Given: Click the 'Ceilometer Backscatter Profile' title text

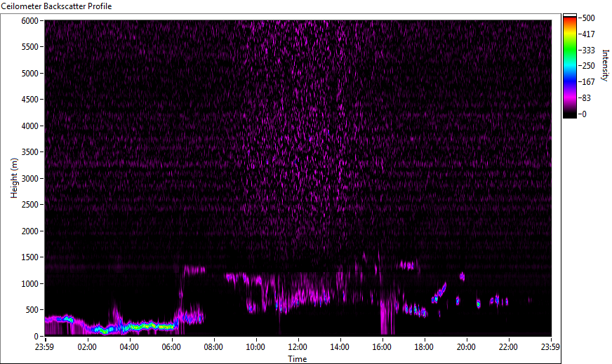Looking at the screenshot, I should pos(56,6).
